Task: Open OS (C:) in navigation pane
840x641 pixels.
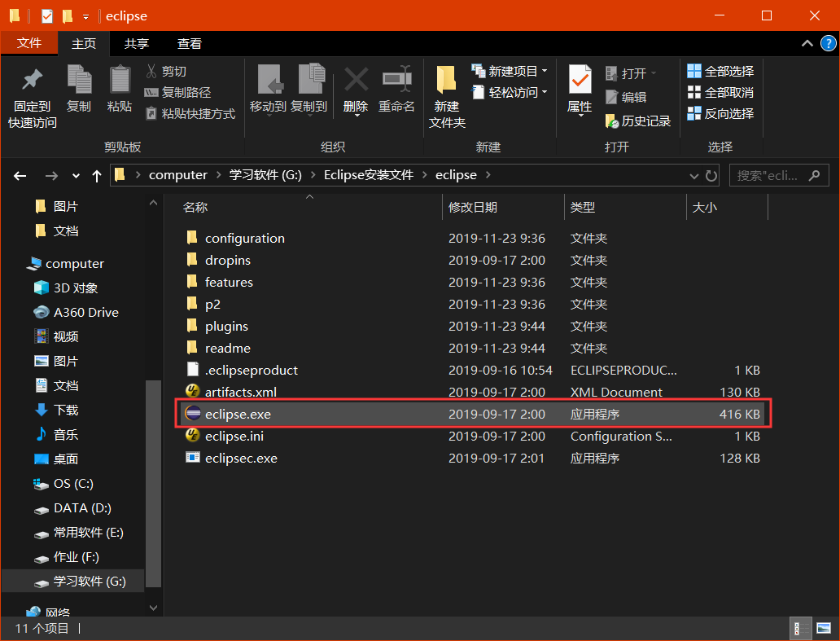Action: [x=63, y=484]
